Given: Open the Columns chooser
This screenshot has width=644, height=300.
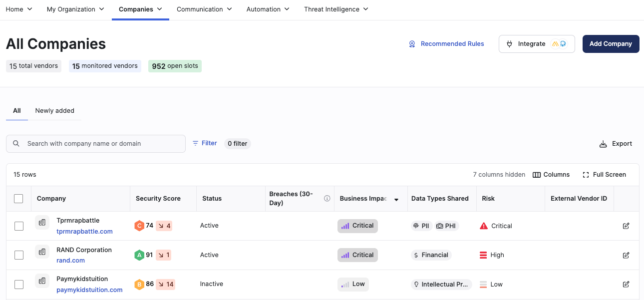Looking at the screenshot, I should click(551, 175).
